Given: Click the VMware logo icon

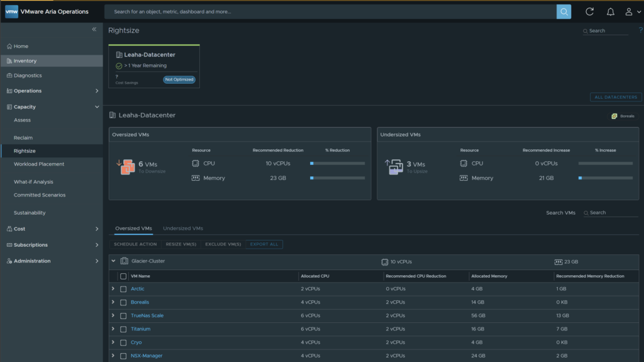Looking at the screenshot, I should coord(11,11).
